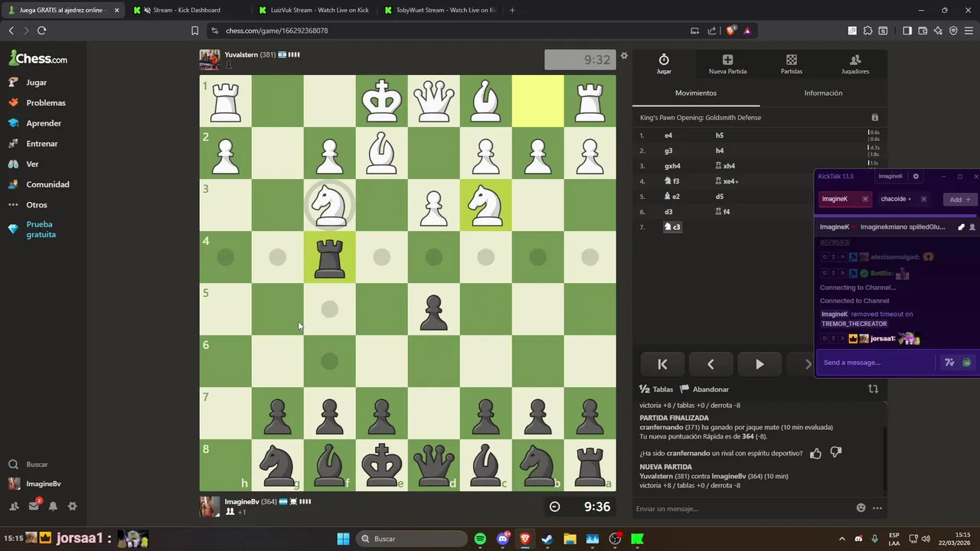Viewport: 980px width, 551px height.
Task: Open board settings gear beside the clock
Action: tap(624, 56)
